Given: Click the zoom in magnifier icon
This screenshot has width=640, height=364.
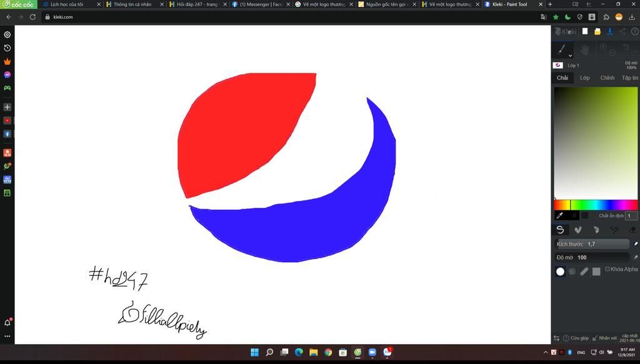Looking at the screenshot, I should click(603, 47).
